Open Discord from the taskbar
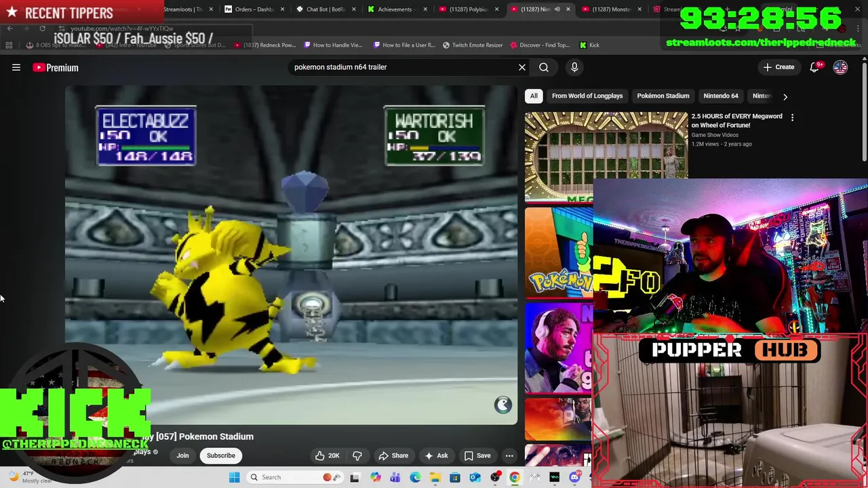The width and height of the screenshot is (868, 488). (x=574, y=477)
